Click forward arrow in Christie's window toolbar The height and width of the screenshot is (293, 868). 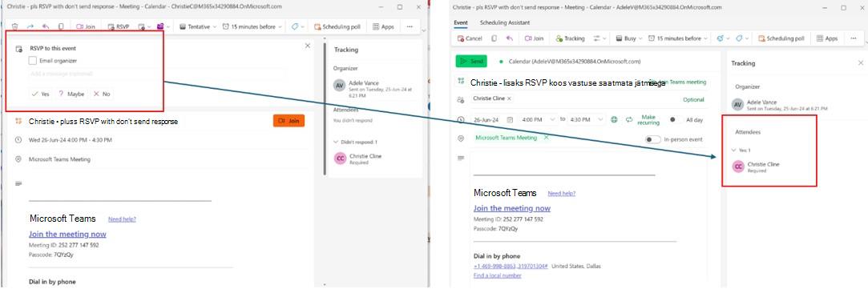tap(30, 26)
